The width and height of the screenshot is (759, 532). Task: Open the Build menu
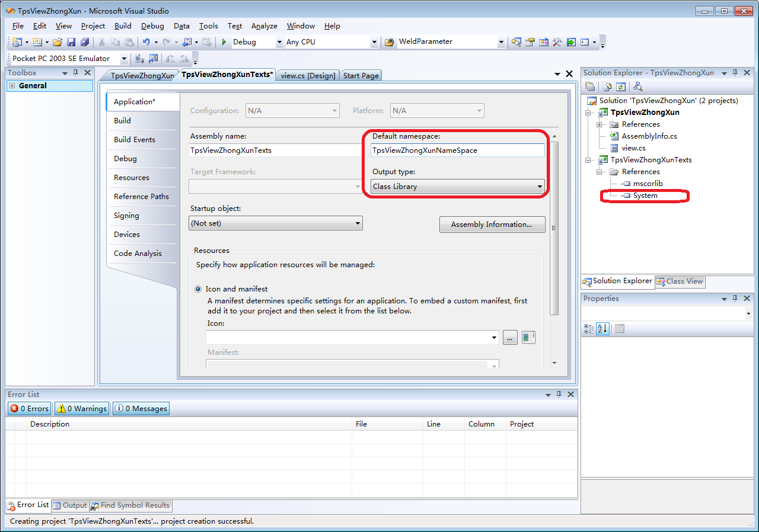(123, 26)
